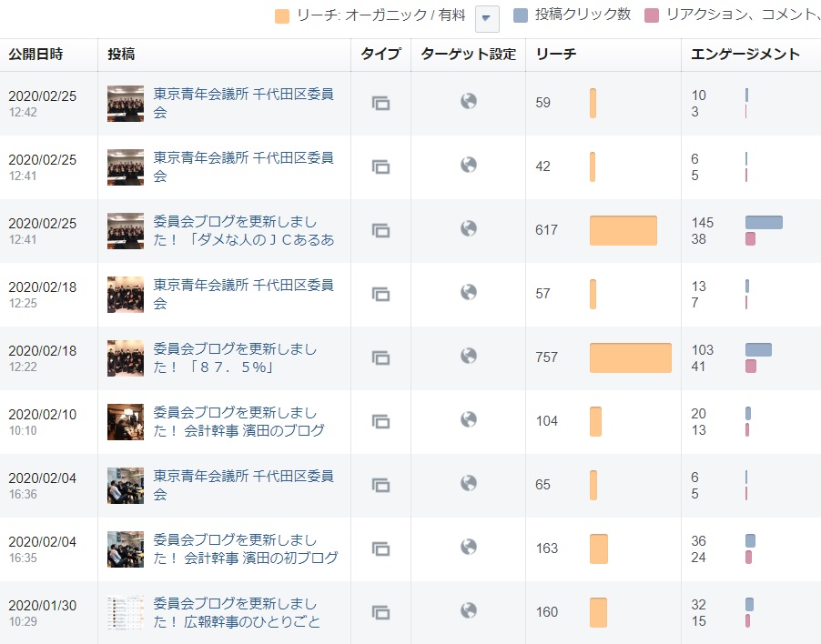Click the エンゲージメント column header
The height and width of the screenshot is (644, 821).
point(745,55)
